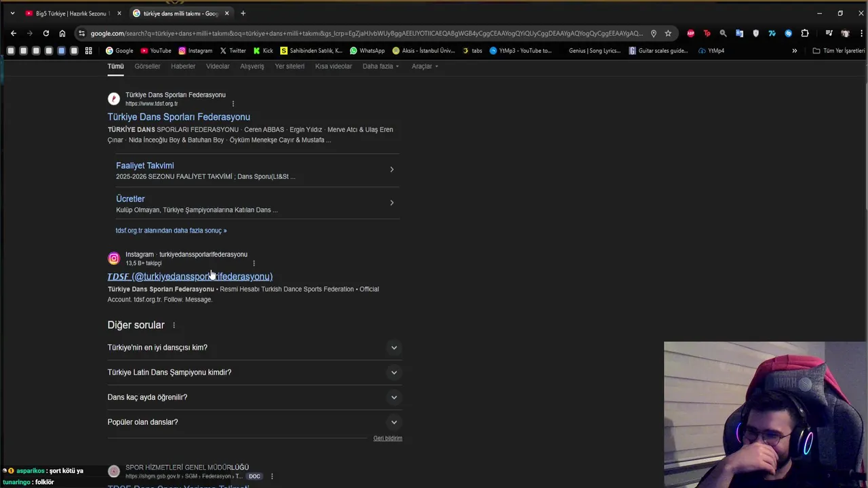
Task: Select the Alışveriş search tab
Action: [252, 66]
